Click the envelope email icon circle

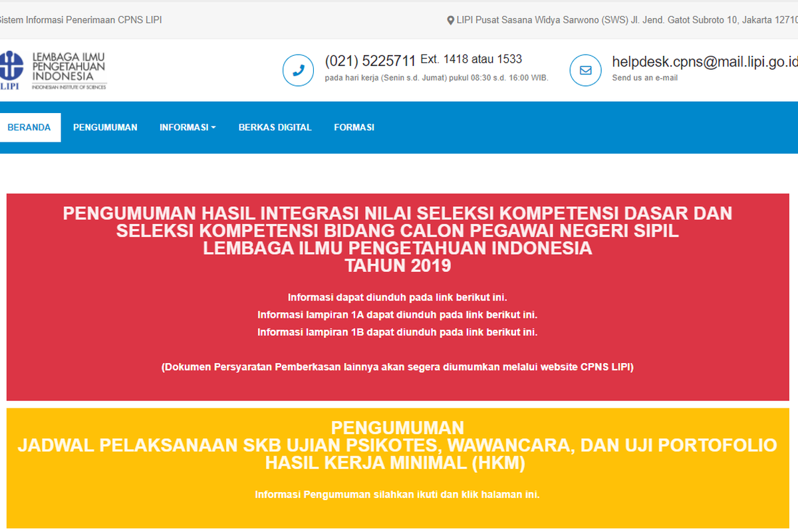click(585, 70)
